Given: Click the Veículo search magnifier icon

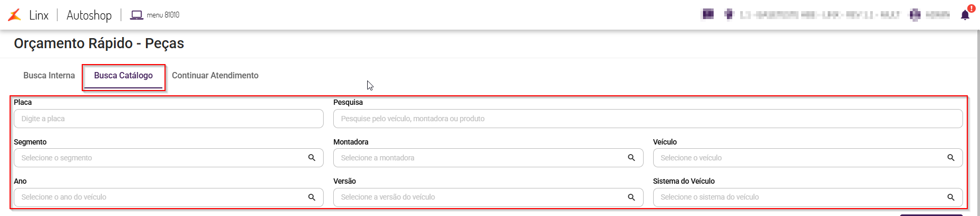Looking at the screenshot, I should coord(951,158).
